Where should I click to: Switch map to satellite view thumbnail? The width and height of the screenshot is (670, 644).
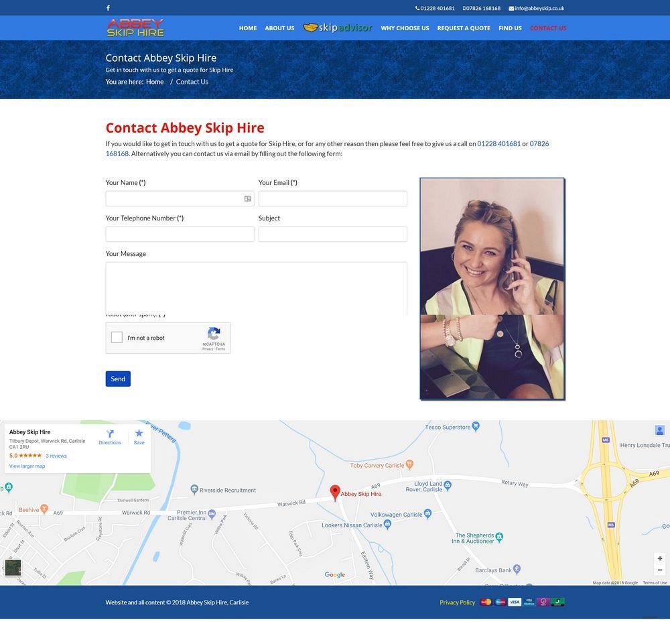(x=13, y=567)
